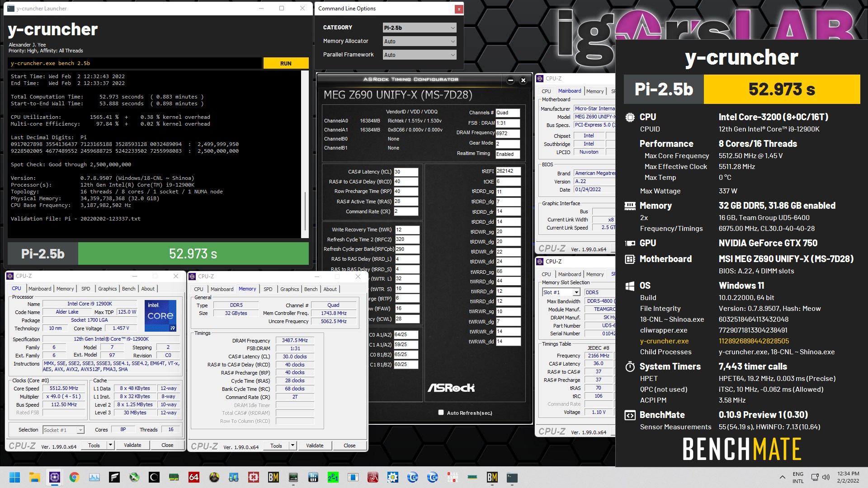
Task: Launch Google Chrome from the taskbar
Action: [74, 477]
